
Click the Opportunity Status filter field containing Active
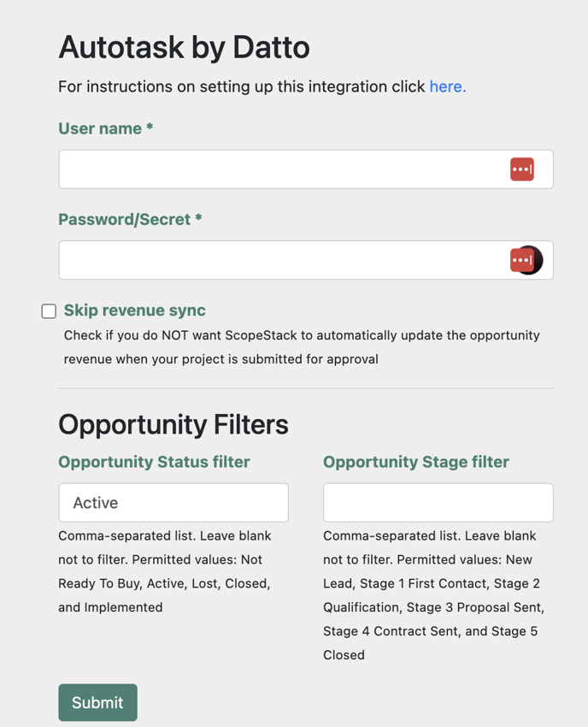(173, 503)
